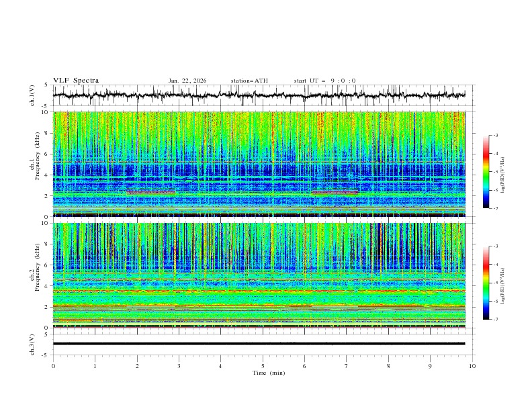Click time axis tick label "9"
This screenshot has height=411, width=532.
(430, 366)
